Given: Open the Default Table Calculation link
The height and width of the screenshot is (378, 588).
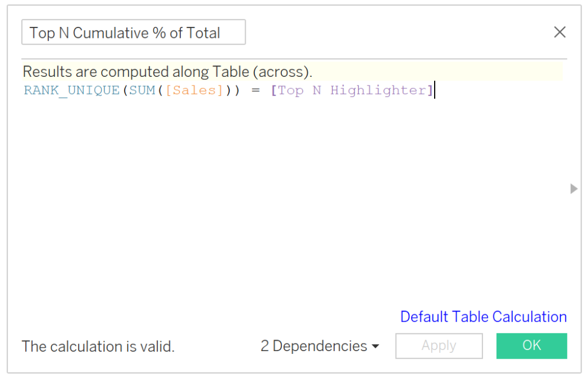Looking at the screenshot, I should click(483, 317).
